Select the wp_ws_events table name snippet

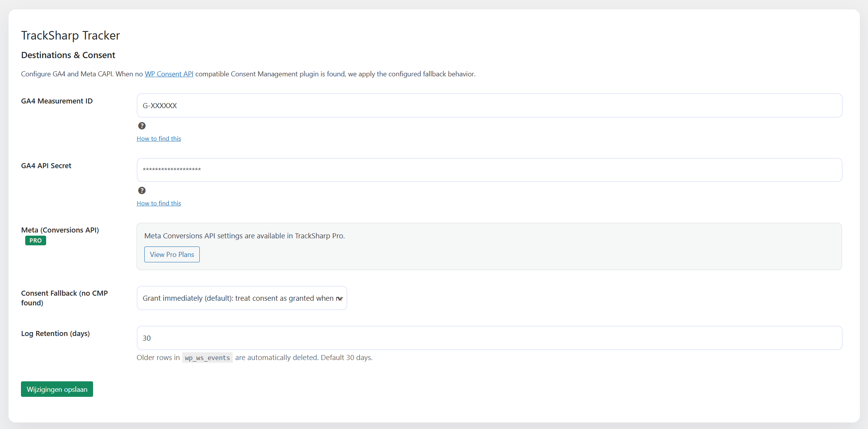point(207,357)
